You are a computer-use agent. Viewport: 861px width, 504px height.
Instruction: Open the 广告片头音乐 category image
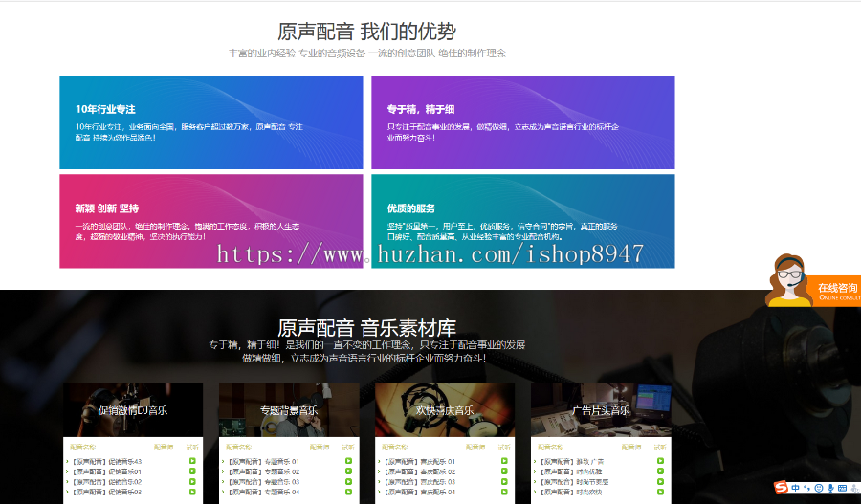601,410
